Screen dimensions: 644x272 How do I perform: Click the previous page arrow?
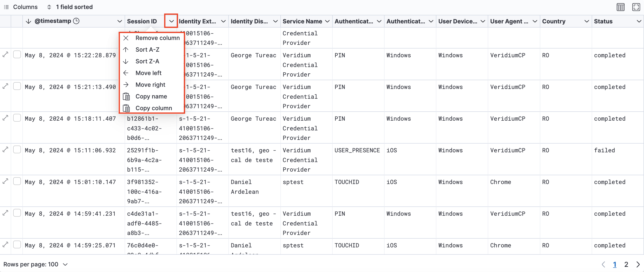[604, 264]
